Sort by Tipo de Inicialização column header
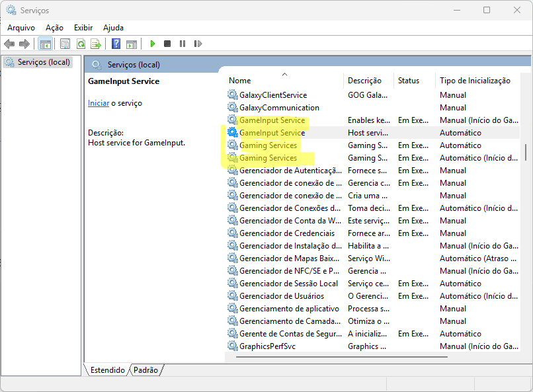Screen dimensions: 533x392 (x=477, y=81)
